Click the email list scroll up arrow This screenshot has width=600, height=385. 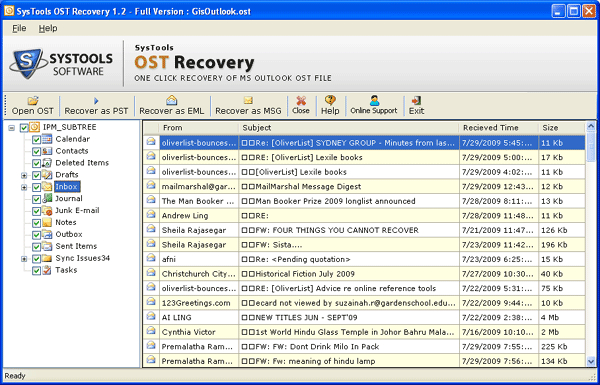click(x=590, y=126)
